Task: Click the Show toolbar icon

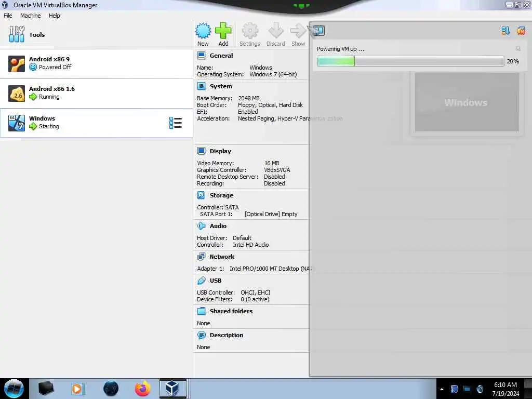Action: pos(298,34)
